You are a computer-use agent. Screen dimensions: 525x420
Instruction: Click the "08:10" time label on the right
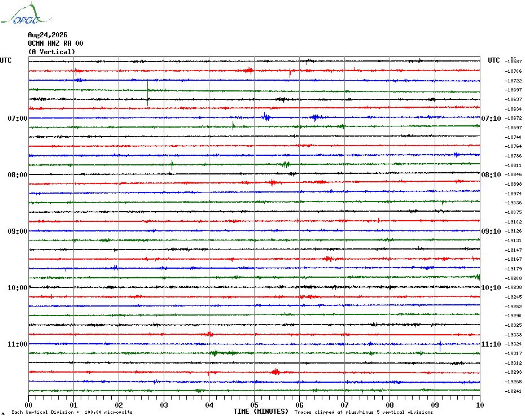(491, 175)
